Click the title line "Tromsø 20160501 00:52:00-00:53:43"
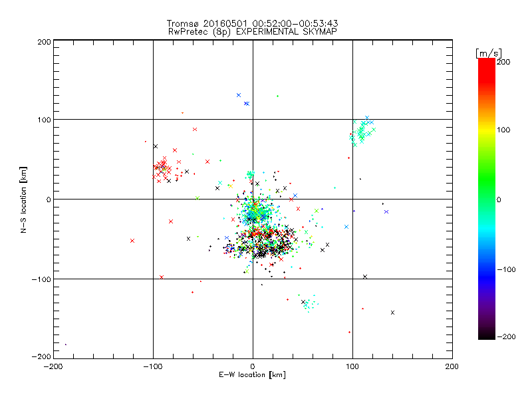 (x=253, y=23)
